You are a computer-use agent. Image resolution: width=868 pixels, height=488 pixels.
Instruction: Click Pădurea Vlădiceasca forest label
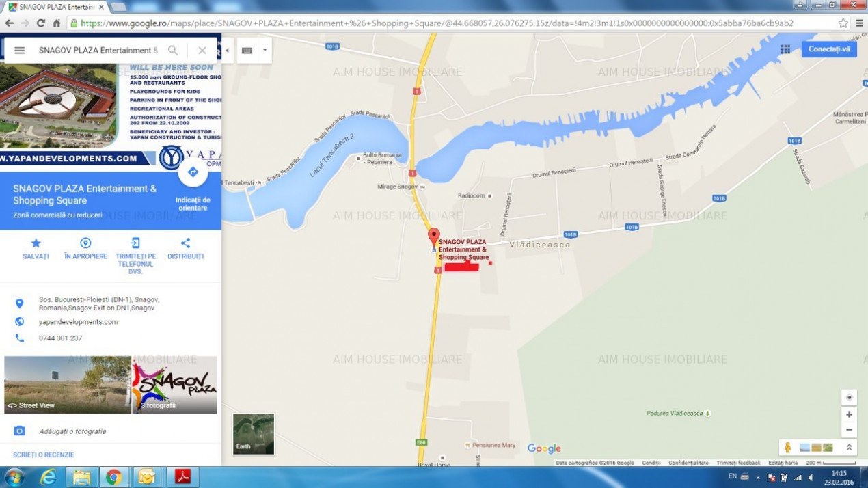point(675,413)
